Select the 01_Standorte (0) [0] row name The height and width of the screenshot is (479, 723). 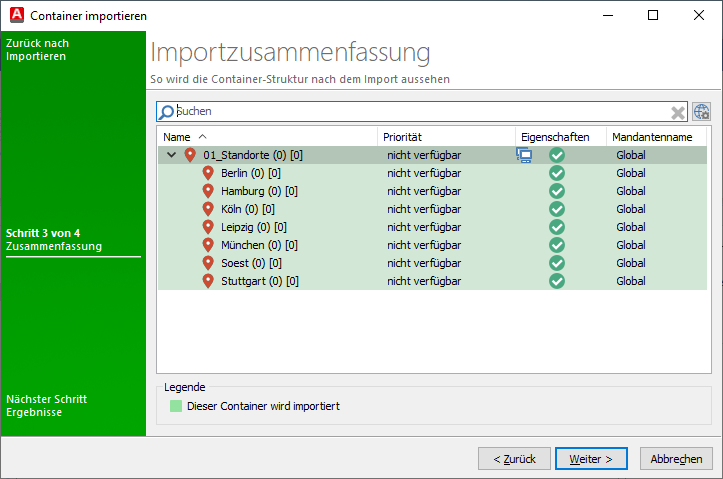pos(253,155)
